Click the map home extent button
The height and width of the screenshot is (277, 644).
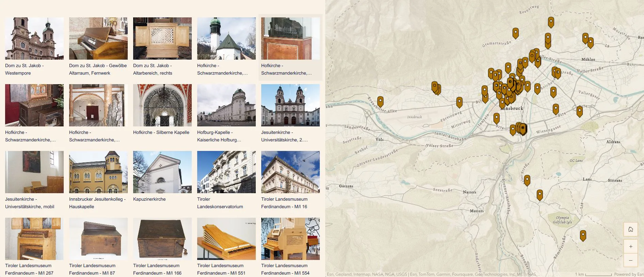click(630, 229)
